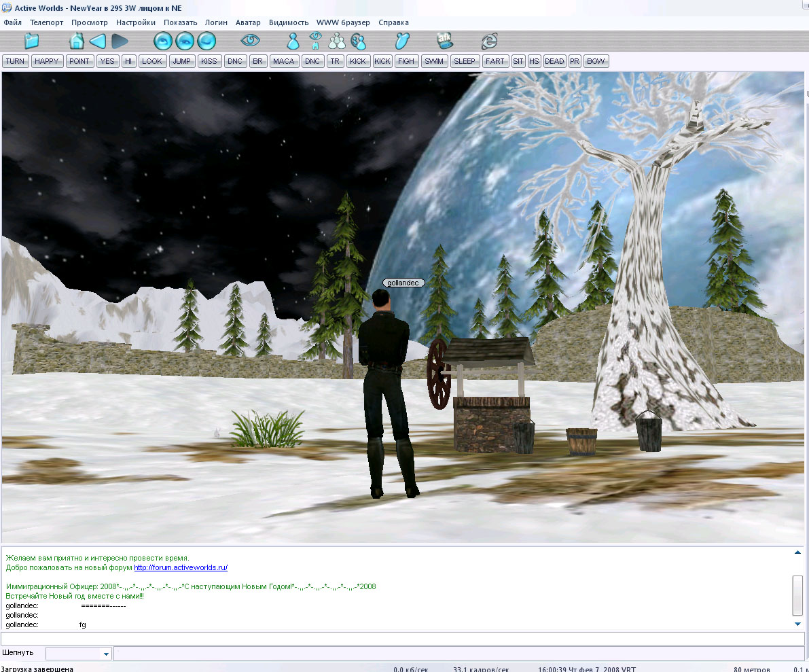Click the KICK button next to TR
809x672 pixels.
(x=357, y=61)
